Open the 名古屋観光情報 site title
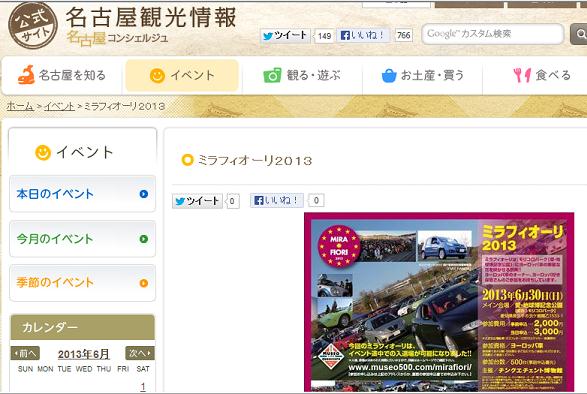Image resolution: width=587 pixels, height=394 pixels. pos(151,18)
